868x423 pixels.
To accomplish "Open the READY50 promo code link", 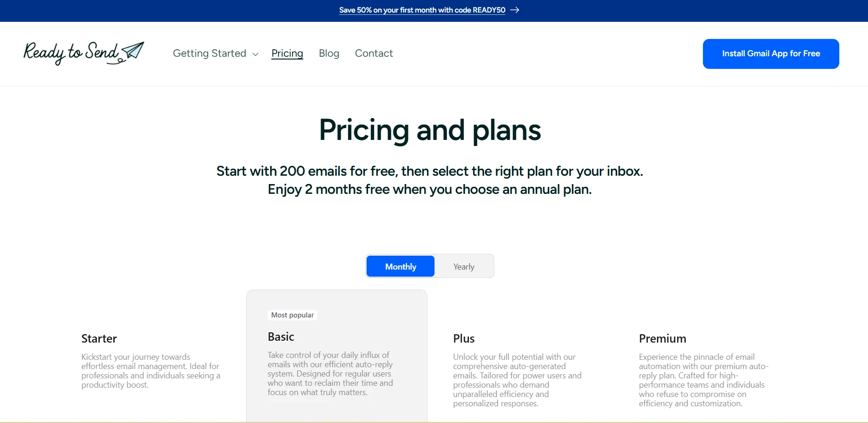I will 422,10.
